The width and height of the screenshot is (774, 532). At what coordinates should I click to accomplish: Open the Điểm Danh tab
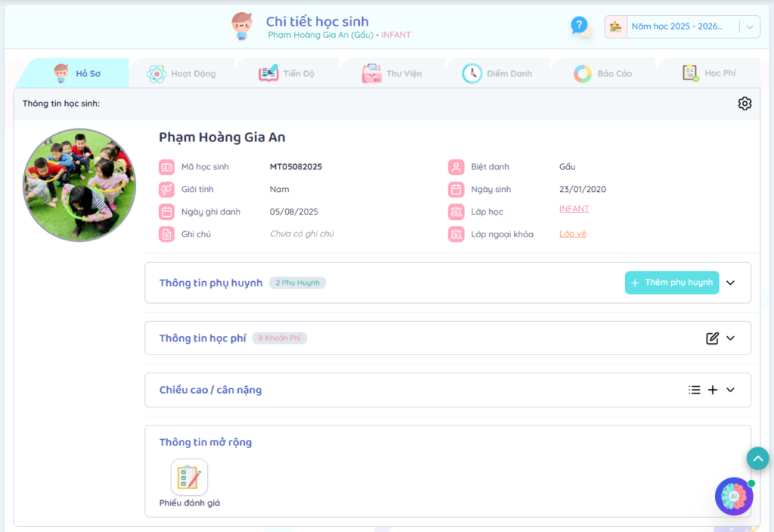497,73
